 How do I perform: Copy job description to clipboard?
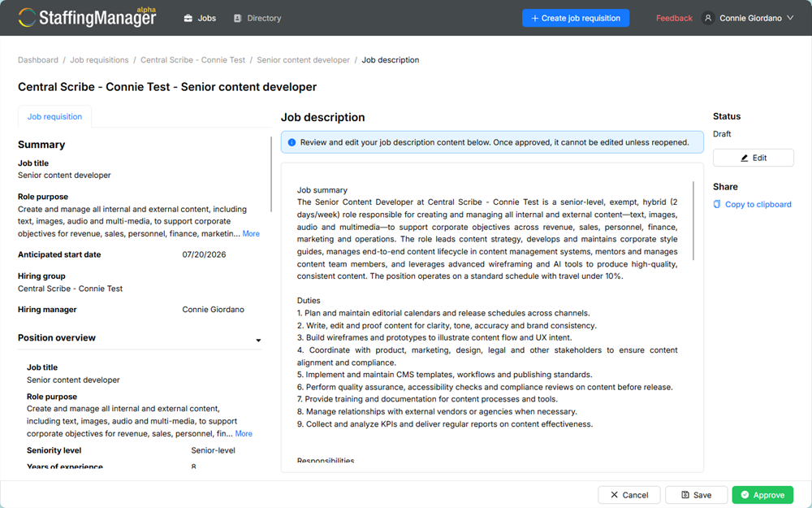[753, 204]
